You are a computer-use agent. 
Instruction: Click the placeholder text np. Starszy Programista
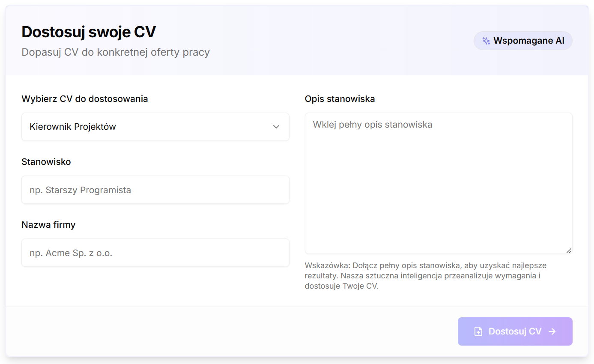pos(80,190)
